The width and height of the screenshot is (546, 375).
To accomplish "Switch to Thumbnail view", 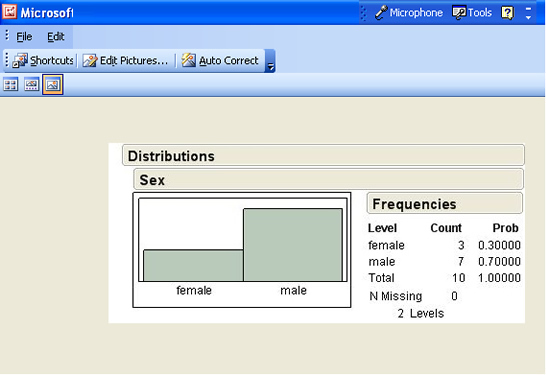I will (10, 85).
